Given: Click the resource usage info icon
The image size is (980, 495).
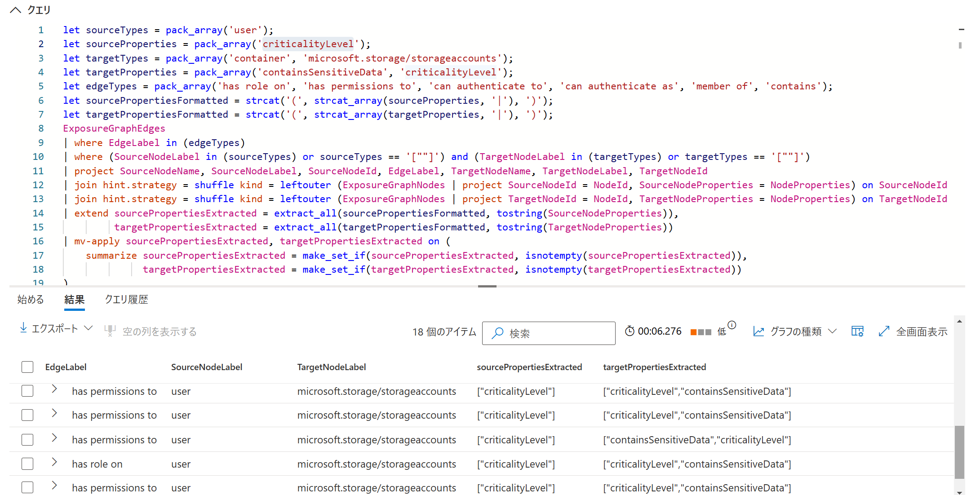Looking at the screenshot, I should 732,325.
